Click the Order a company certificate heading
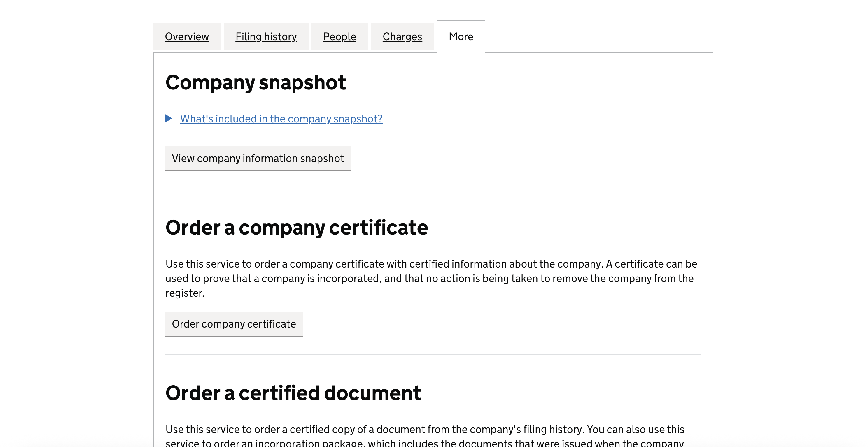This screenshot has width=868, height=447. point(297,228)
